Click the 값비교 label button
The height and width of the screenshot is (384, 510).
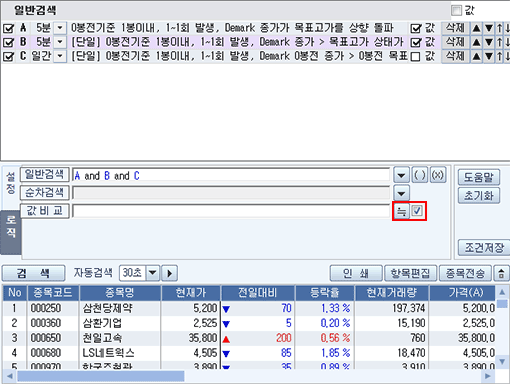click(x=44, y=211)
